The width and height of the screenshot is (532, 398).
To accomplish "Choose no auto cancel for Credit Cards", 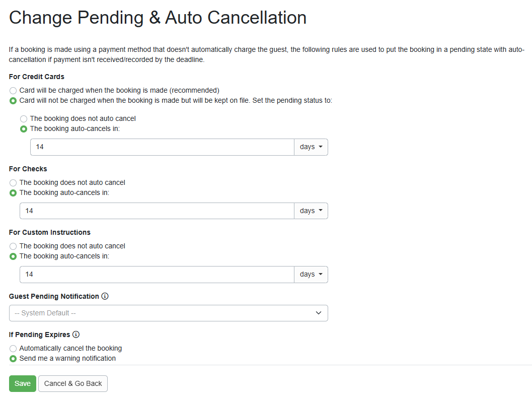I will 23,118.
